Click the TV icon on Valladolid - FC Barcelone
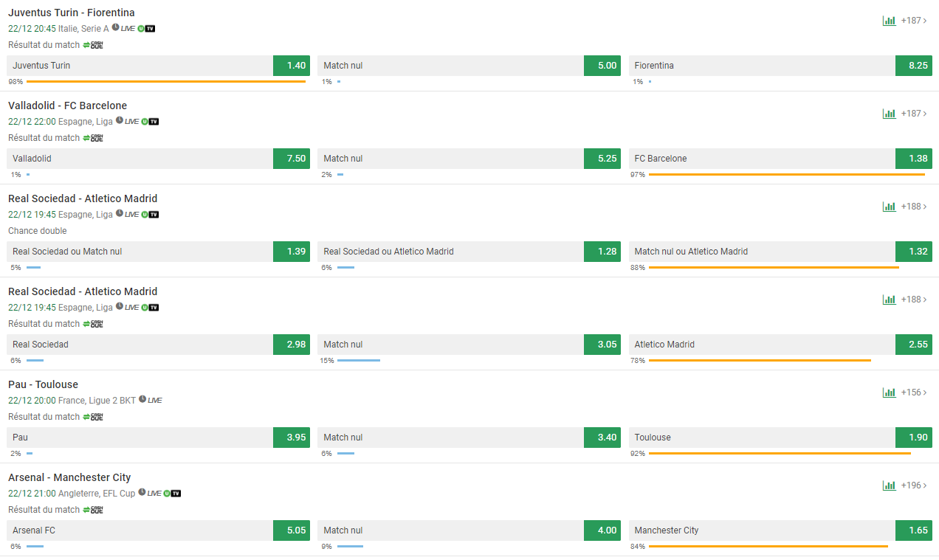 (154, 122)
